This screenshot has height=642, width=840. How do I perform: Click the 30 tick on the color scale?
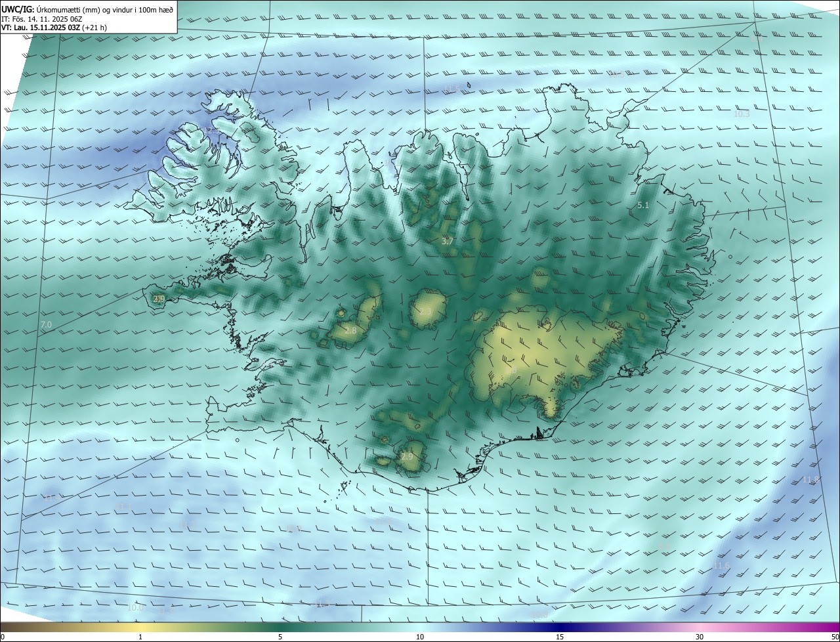pos(700,637)
